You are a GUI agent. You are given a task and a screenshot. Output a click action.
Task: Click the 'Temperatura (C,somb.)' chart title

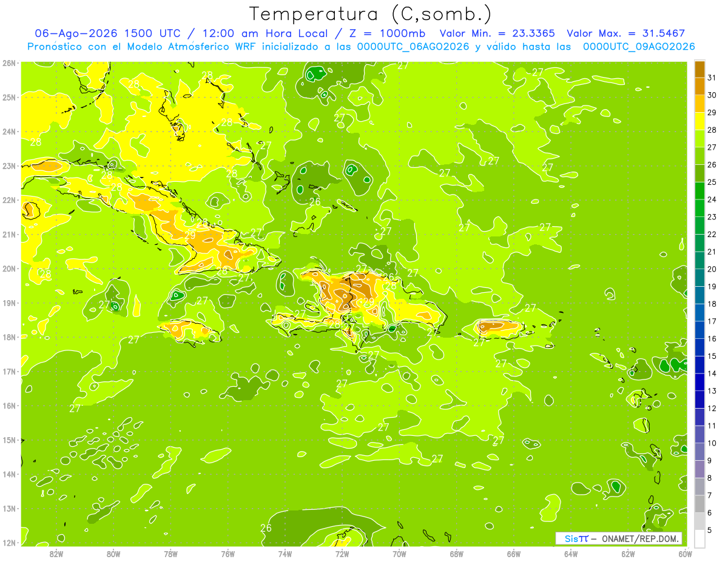[371, 14]
